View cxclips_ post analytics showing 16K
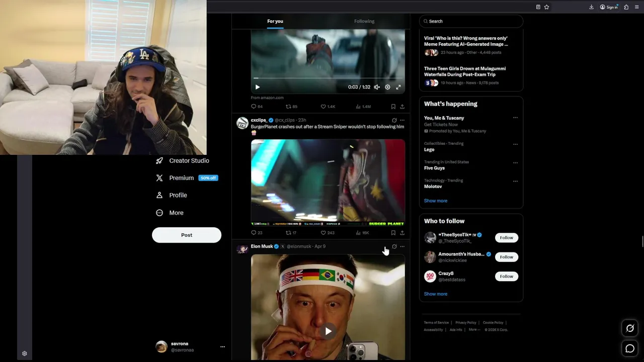Image resolution: width=644 pixels, height=362 pixels. click(x=362, y=233)
